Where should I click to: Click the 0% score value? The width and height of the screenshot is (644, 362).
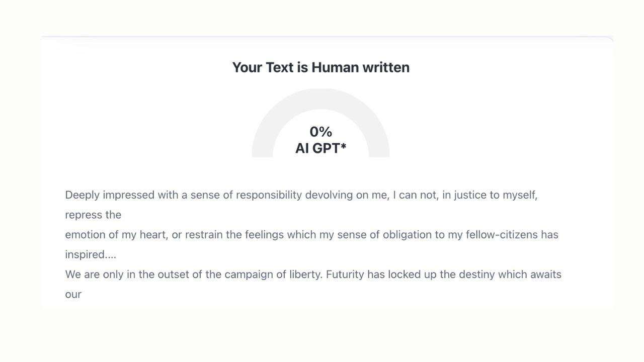(320, 132)
